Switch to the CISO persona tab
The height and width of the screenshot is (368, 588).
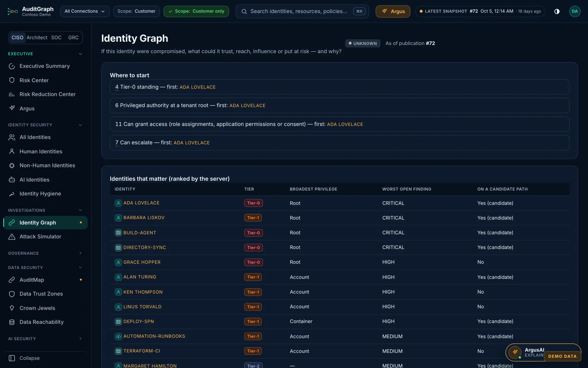(x=17, y=38)
